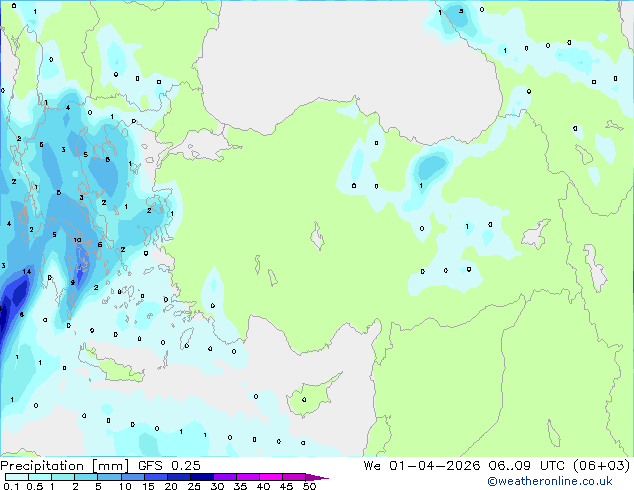
Task: Click the '06..09 UTC' time text
Action: pos(526,465)
